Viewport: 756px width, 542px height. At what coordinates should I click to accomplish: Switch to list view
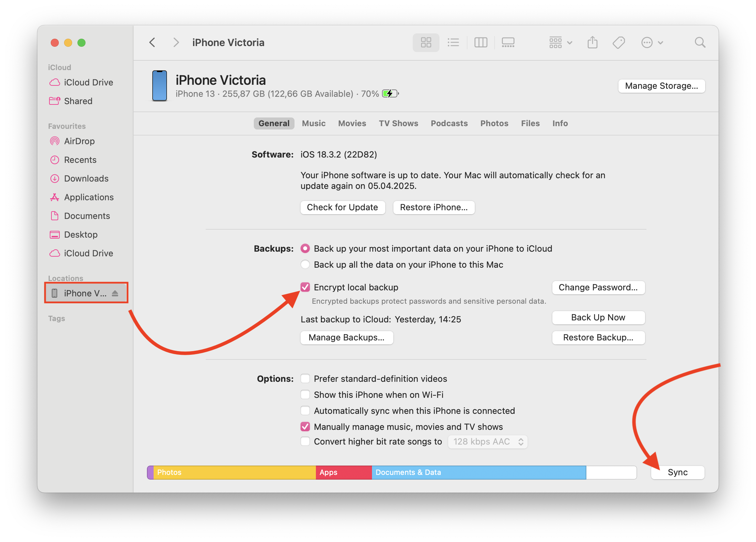pyautogui.click(x=453, y=42)
